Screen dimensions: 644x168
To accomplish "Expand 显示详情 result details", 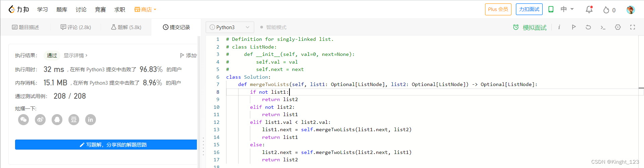I will [x=75, y=55].
